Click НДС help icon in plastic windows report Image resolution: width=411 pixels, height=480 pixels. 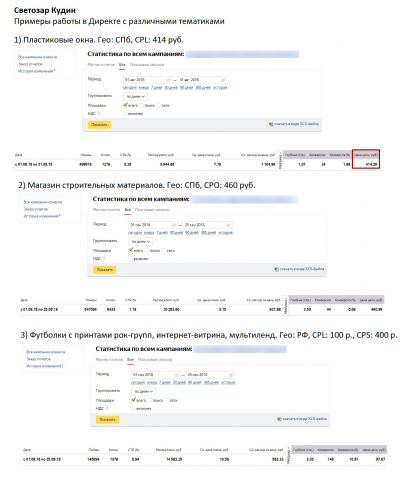(99, 114)
